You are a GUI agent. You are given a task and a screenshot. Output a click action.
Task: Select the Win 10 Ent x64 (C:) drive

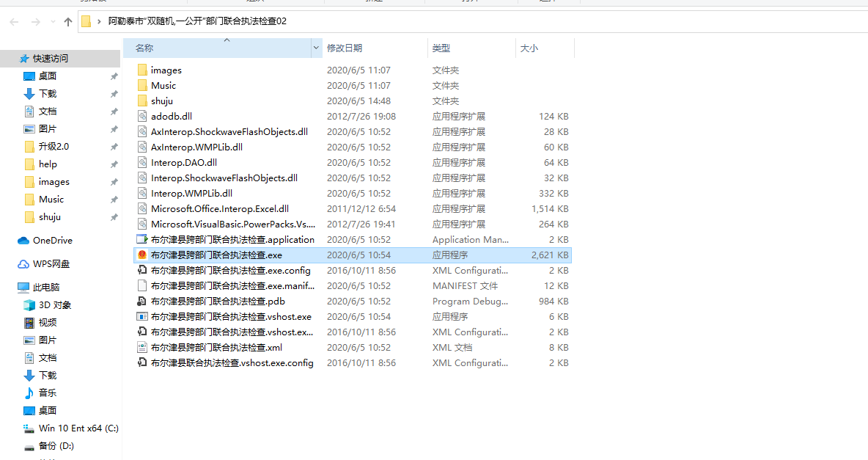(x=78, y=428)
